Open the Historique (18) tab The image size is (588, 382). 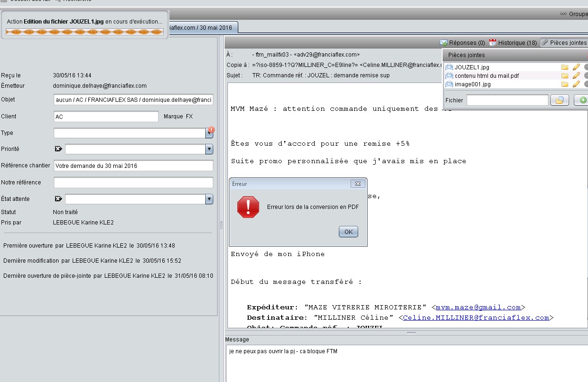click(x=513, y=42)
